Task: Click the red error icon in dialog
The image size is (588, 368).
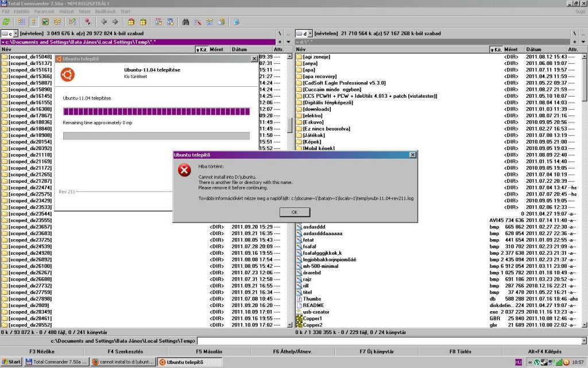Action: (x=184, y=170)
